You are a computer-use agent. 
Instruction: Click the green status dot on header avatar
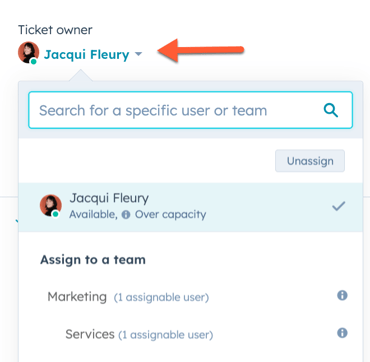pos(33,61)
